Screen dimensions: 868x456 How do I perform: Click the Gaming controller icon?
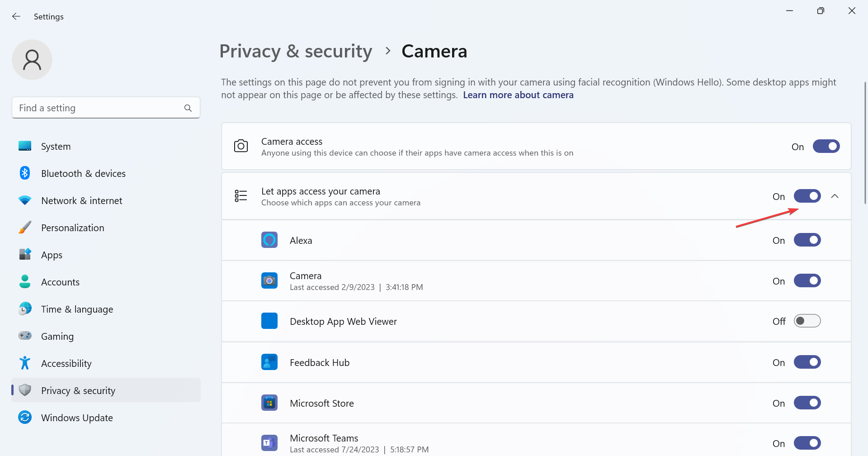point(25,336)
